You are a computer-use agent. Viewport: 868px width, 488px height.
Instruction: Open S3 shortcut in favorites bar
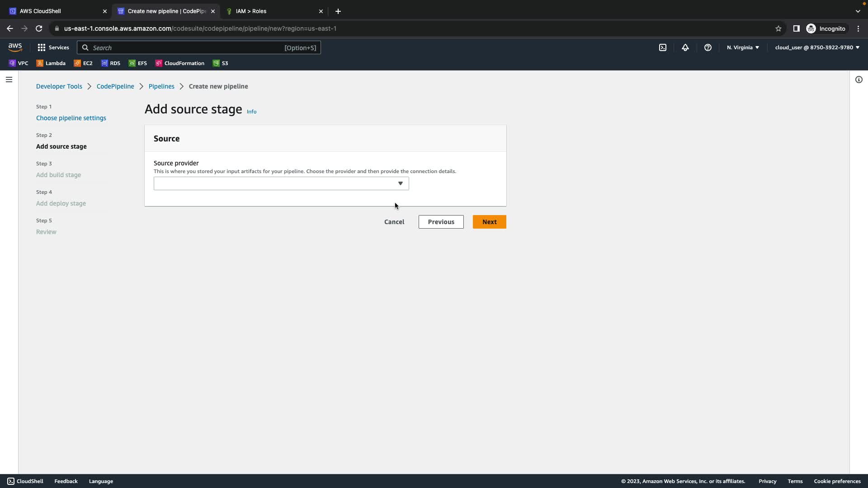221,63
